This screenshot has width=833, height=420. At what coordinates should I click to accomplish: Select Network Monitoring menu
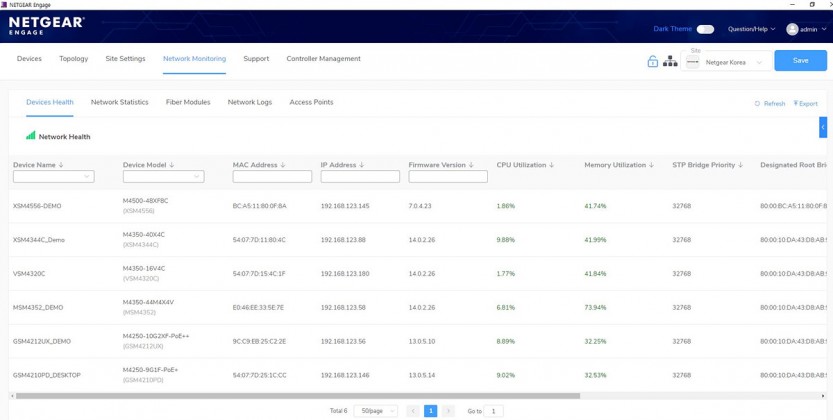pos(194,59)
